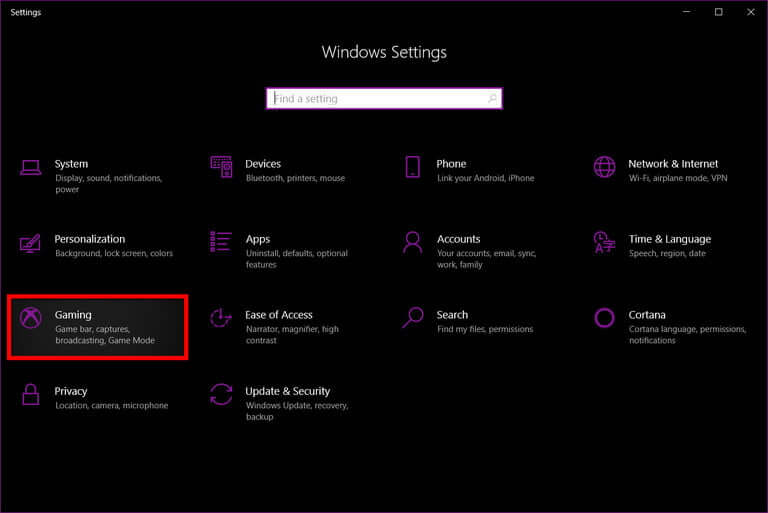Click the Privacy padlock icon
Viewport: 768px width, 513px height.
(30, 394)
